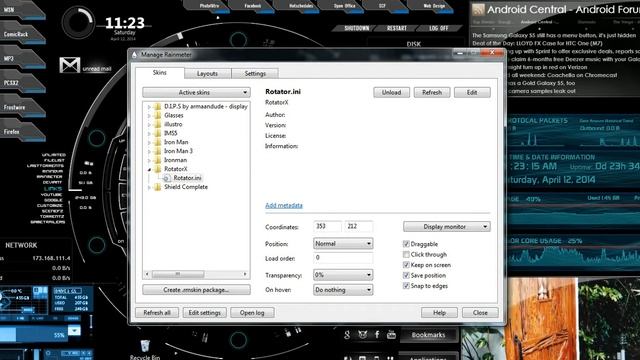This screenshot has height=360, width=640.
Task: Click the Android Central RSS feed icon
Action: pyautogui.click(x=478, y=9)
